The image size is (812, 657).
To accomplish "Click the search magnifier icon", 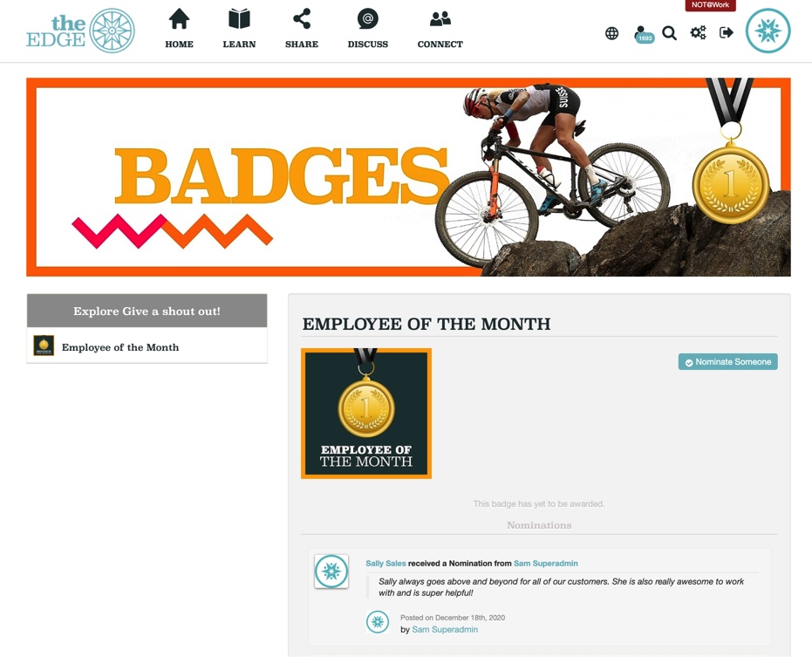I will click(x=670, y=33).
